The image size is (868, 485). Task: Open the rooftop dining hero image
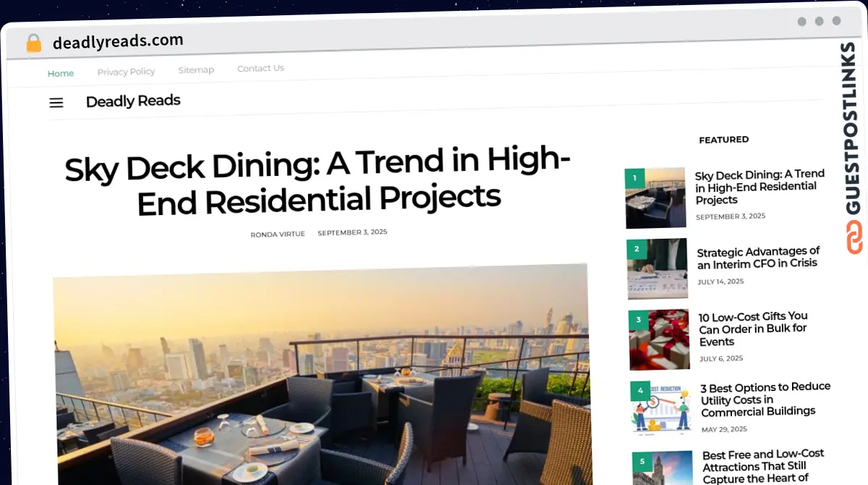(322, 373)
